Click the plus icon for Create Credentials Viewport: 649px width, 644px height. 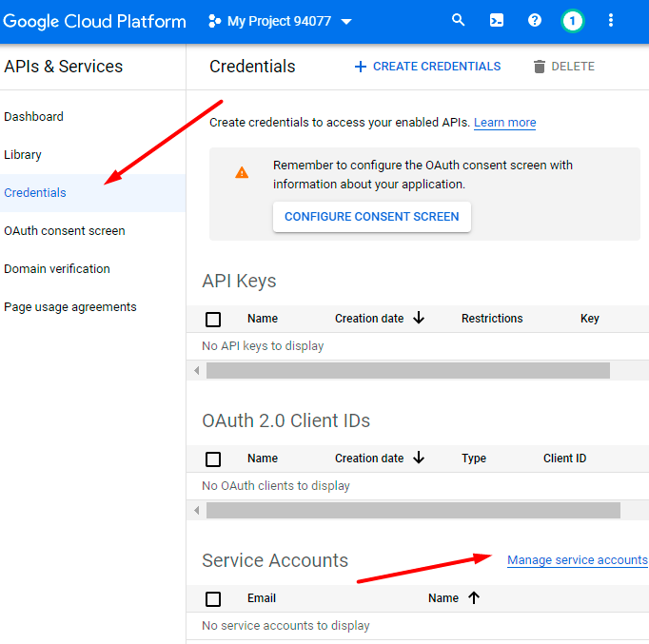pos(360,67)
